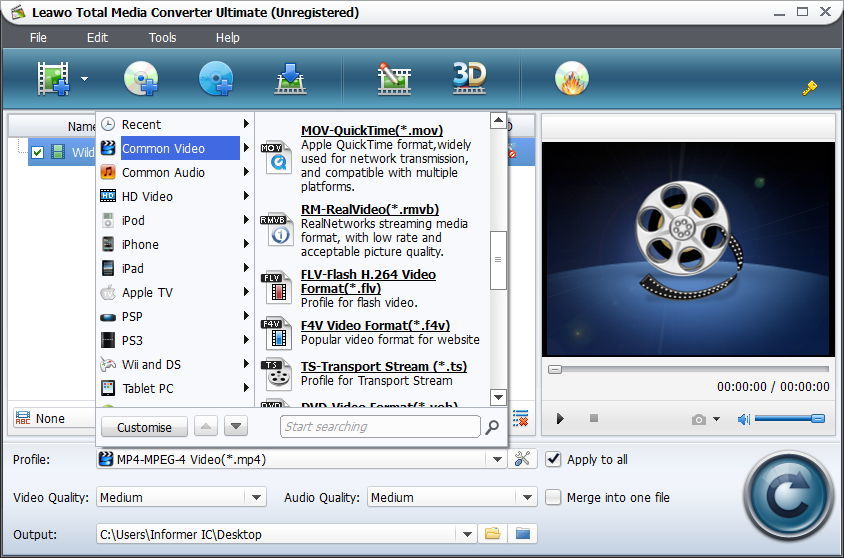The image size is (844, 558).
Task: Click the RMVB format icon
Action: point(277,230)
